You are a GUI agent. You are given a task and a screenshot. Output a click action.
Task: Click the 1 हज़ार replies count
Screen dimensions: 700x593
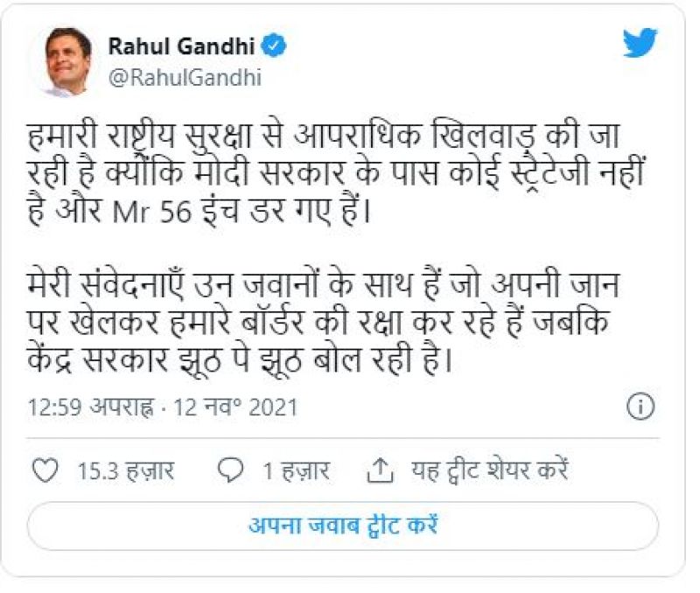click(x=296, y=472)
